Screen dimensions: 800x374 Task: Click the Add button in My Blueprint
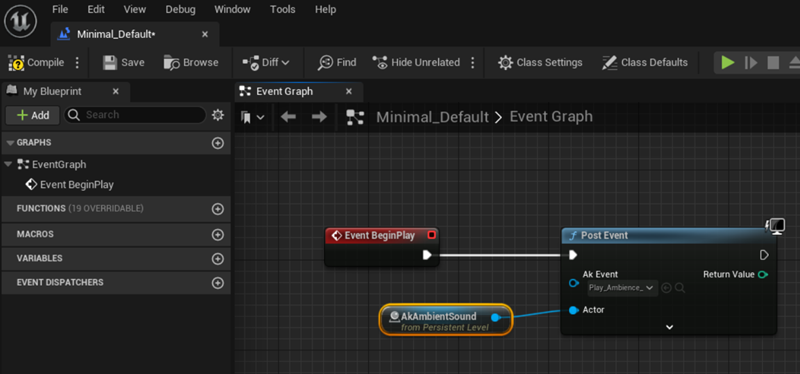[33, 115]
